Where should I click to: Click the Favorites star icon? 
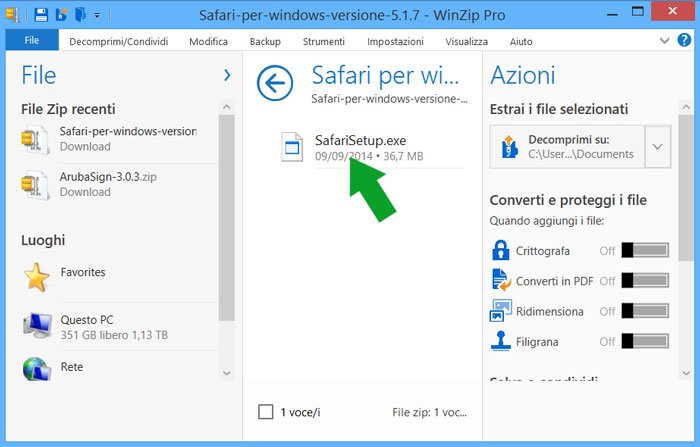click(x=37, y=277)
